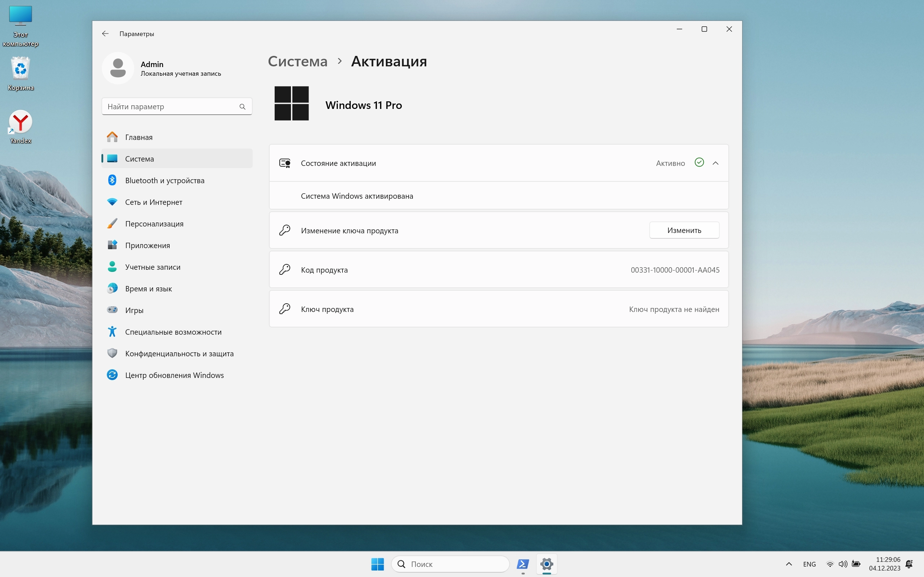The width and height of the screenshot is (924, 577).
Task: Open Сеть и Интернет settings
Action: tap(153, 202)
